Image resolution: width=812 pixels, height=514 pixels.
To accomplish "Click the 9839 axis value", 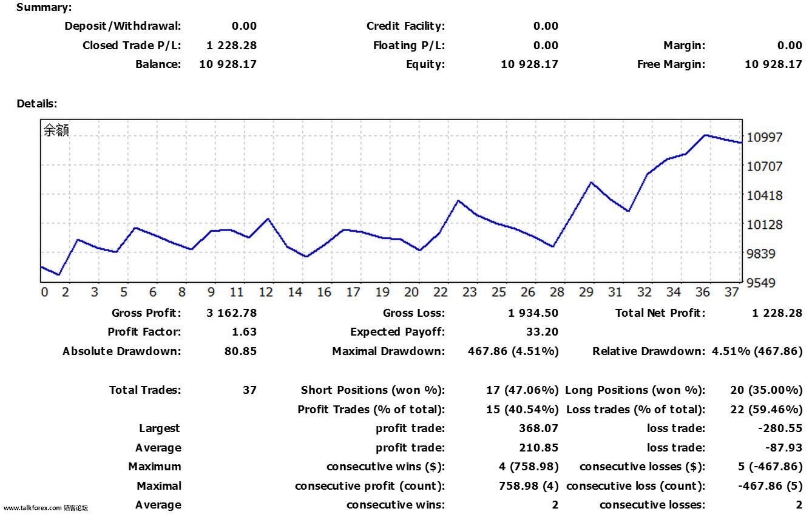I will [x=761, y=254].
